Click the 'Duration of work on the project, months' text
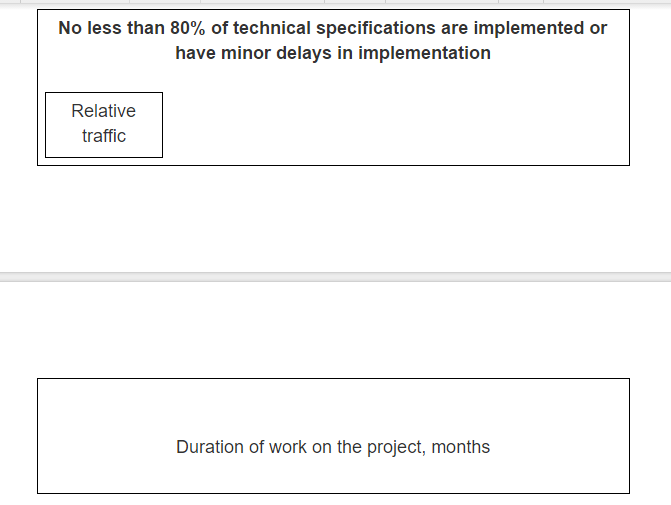 coord(333,447)
